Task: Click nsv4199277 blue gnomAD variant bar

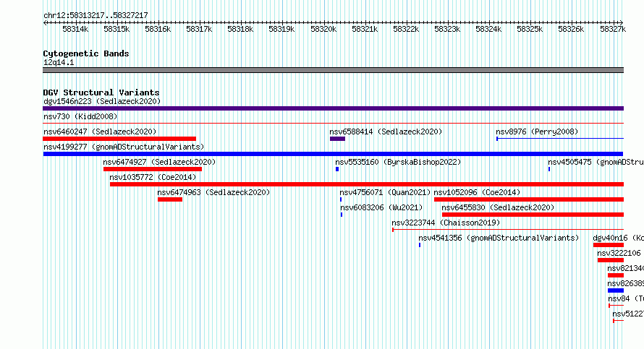Action: 333,154
